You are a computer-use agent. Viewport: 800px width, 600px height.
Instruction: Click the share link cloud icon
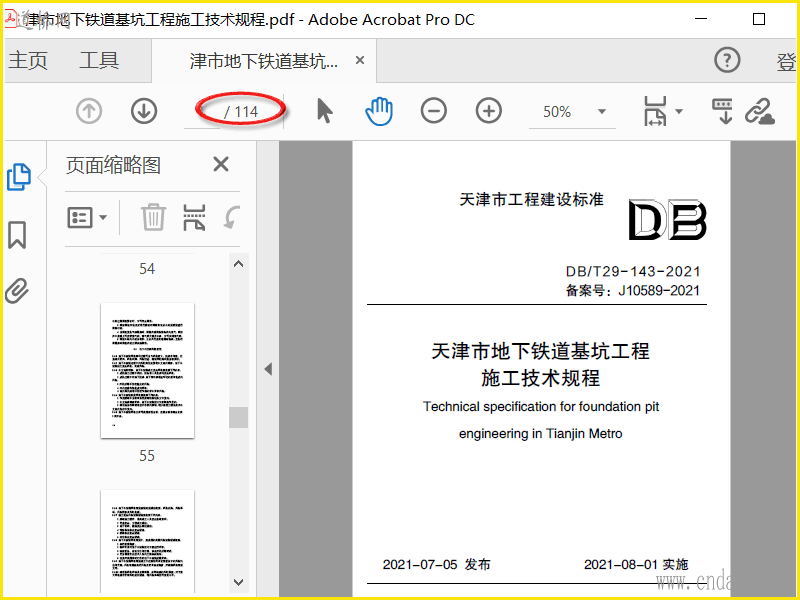760,111
